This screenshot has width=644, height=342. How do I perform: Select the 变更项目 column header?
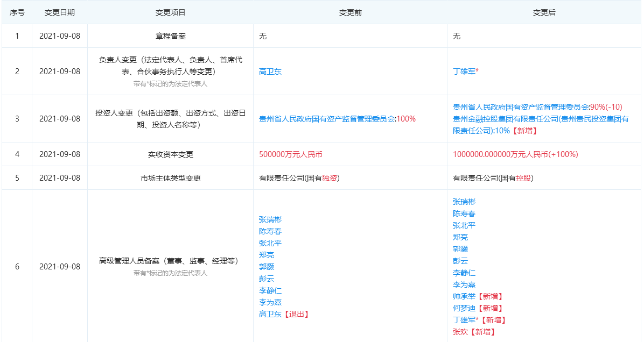(171, 13)
